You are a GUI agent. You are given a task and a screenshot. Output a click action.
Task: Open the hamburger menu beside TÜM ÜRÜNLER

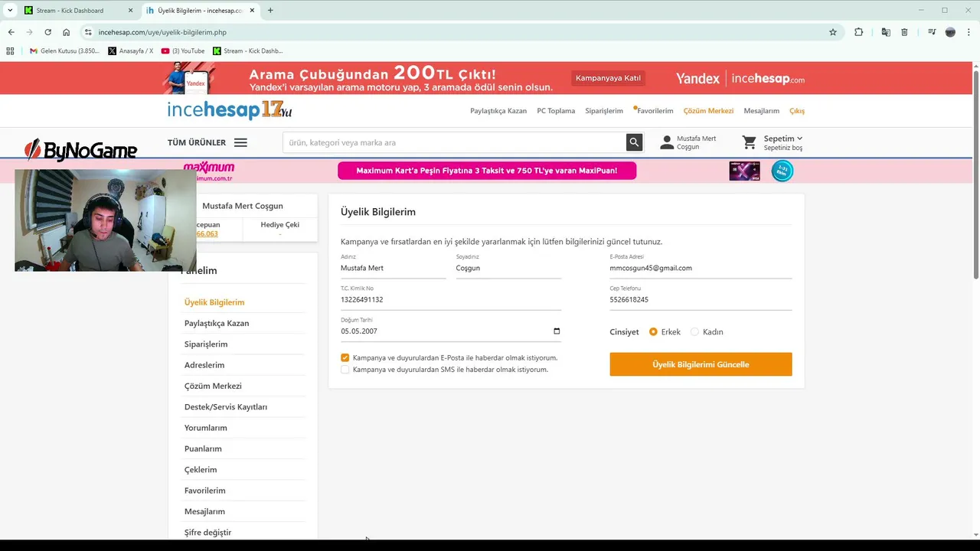[240, 142]
